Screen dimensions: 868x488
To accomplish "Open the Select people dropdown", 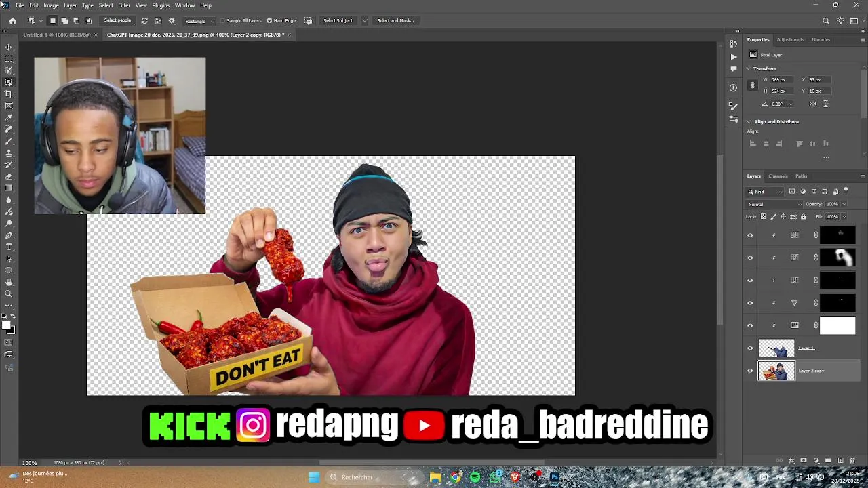I will coord(117,20).
